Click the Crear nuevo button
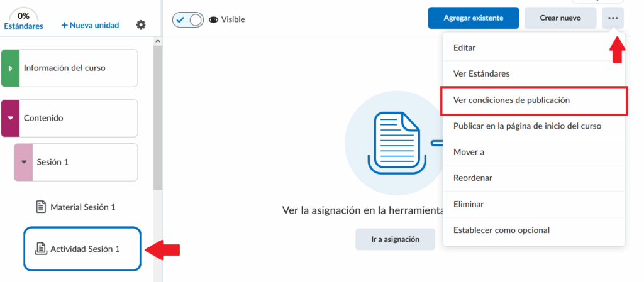The image size is (644, 282). click(x=560, y=18)
